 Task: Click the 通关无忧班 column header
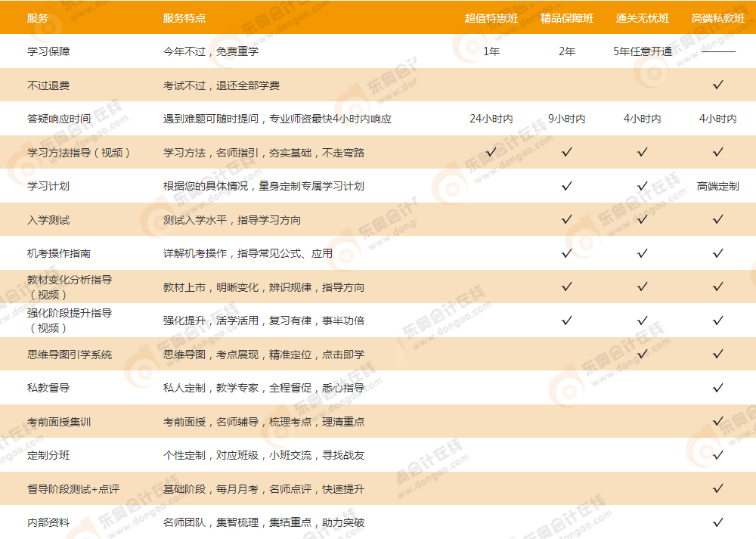(x=642, y=17)
